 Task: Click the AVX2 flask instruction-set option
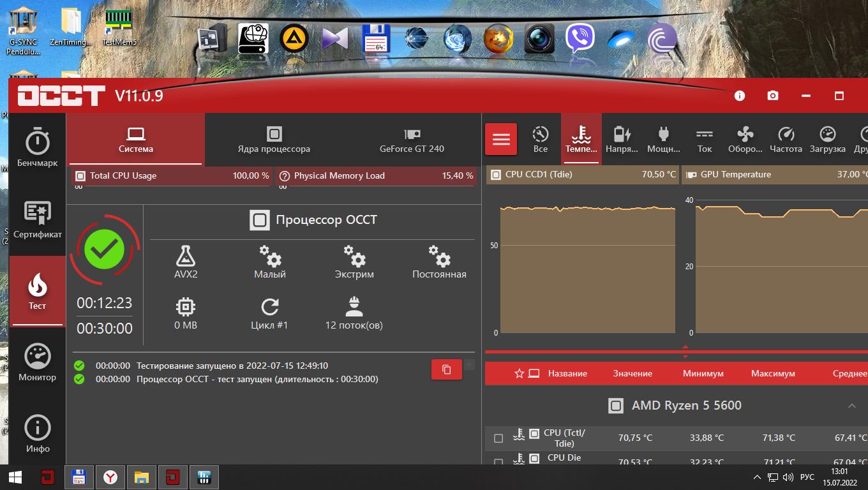pyautogui.click(x=186, y=262)
